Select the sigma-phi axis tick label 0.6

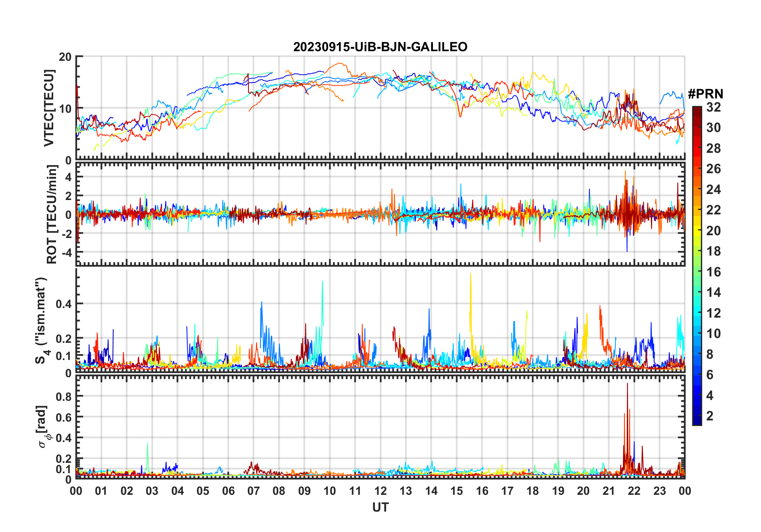tap(64, 417)
